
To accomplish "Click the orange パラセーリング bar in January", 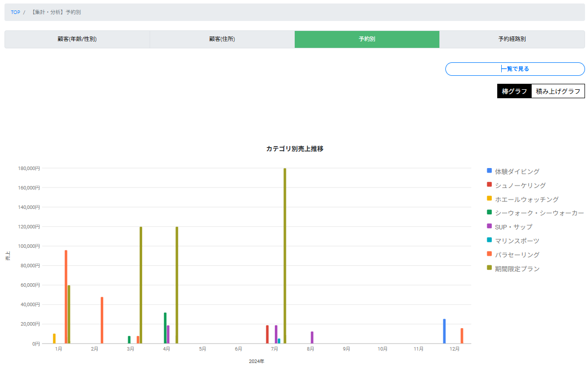I will pyautogui.click(x=66, y=297).
